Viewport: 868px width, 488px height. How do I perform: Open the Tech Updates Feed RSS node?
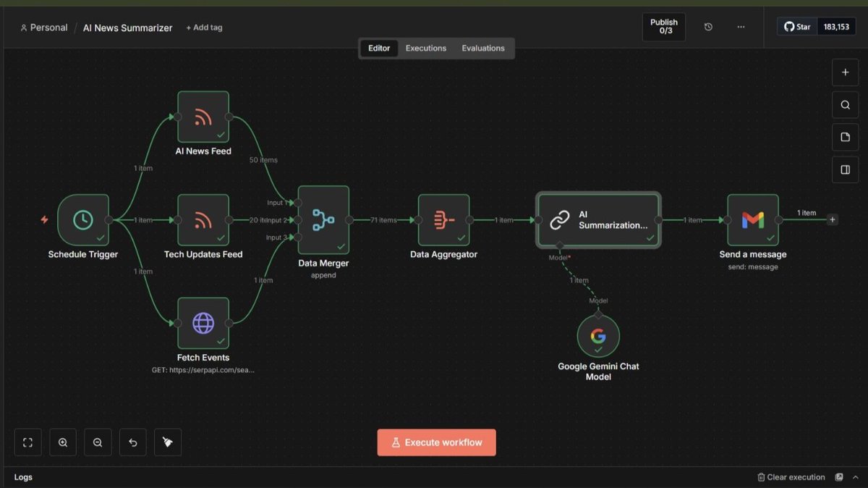click(x=203, y=220)
